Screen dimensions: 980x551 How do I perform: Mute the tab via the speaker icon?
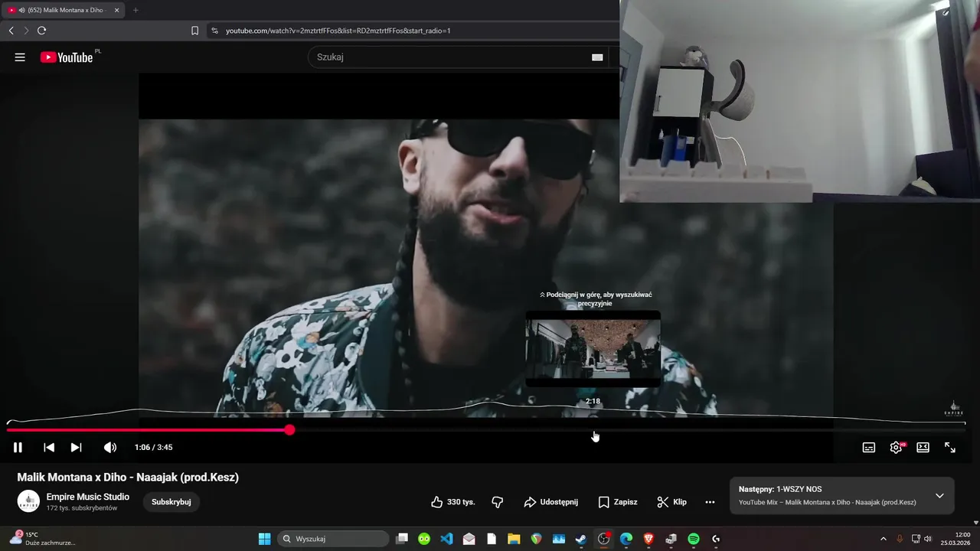click(21, 10)
